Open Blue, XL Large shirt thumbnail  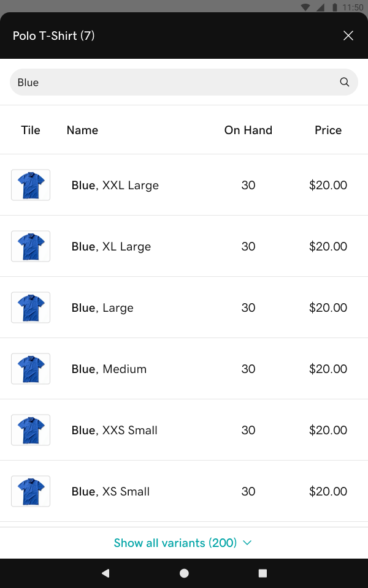[31, 246]
